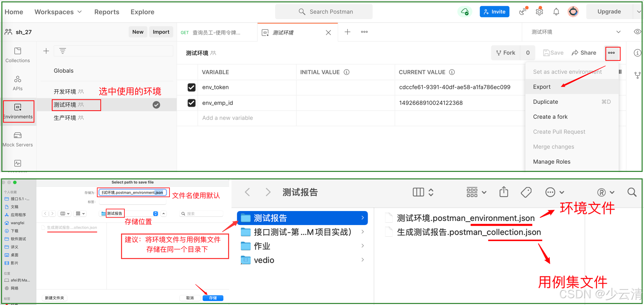Close the 测试环境 tab
This screenshot has width=644, height=305.
click(328, 32)
